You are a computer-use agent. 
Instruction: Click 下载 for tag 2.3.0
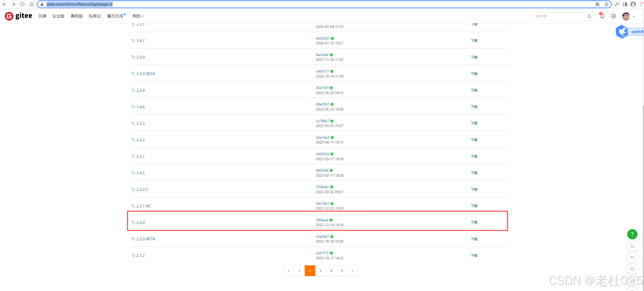click(x=474, y=57)
